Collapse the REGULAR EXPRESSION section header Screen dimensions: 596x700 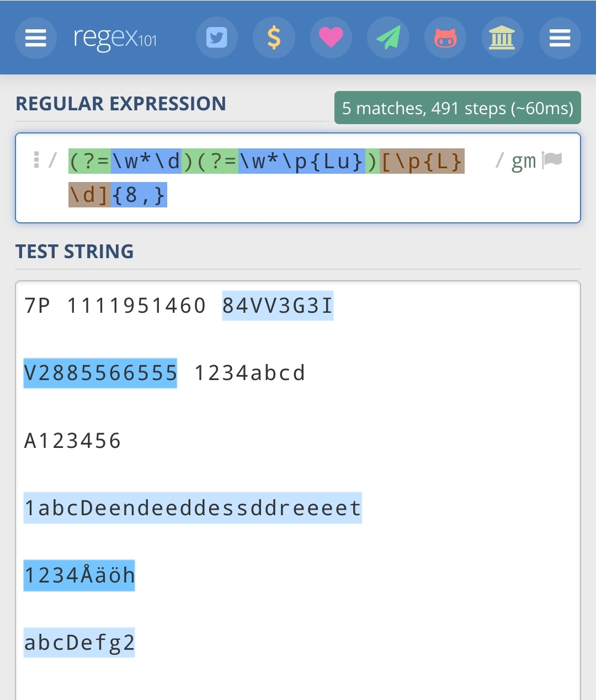(x=121, y=103)
